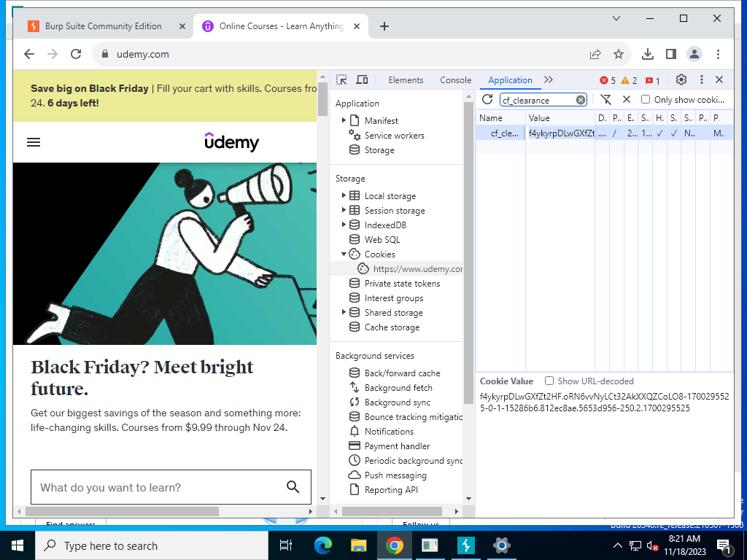Switch to the Console tab

[455, 80]
